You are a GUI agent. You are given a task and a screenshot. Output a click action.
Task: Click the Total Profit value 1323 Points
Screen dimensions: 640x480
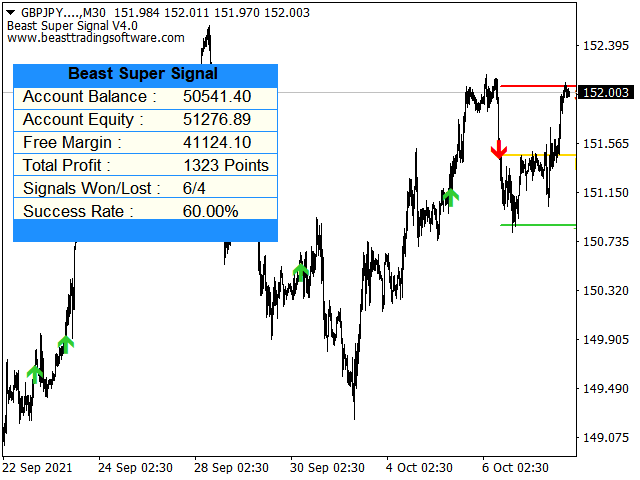pyautogui.click(x=226, y=165)
